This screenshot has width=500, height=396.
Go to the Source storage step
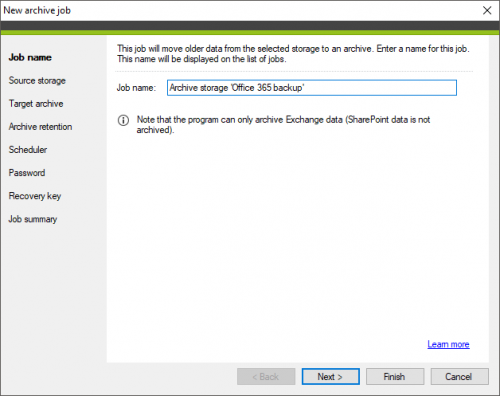tap(37, 81)
